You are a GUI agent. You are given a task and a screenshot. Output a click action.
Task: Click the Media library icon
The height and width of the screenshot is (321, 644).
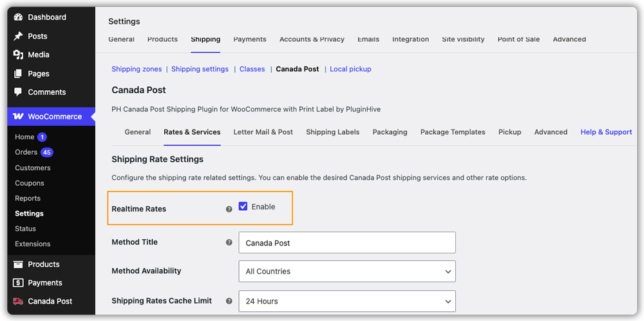tap(18, 55)
